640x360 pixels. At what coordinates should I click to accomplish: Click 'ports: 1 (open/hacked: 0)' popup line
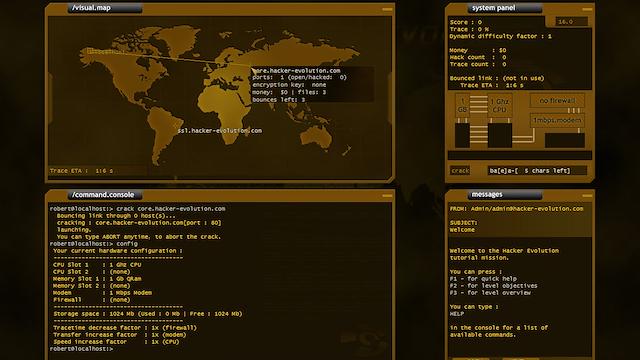click(299, 77)
